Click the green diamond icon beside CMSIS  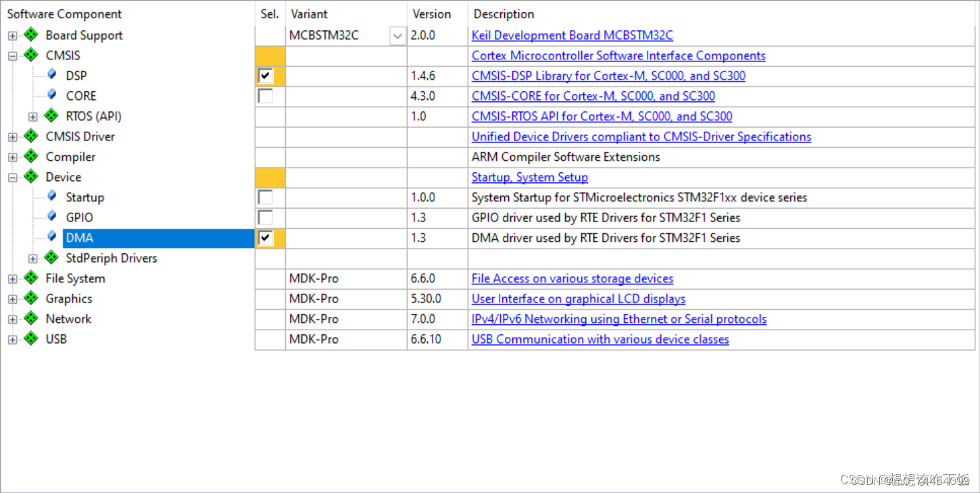(31, 55)
